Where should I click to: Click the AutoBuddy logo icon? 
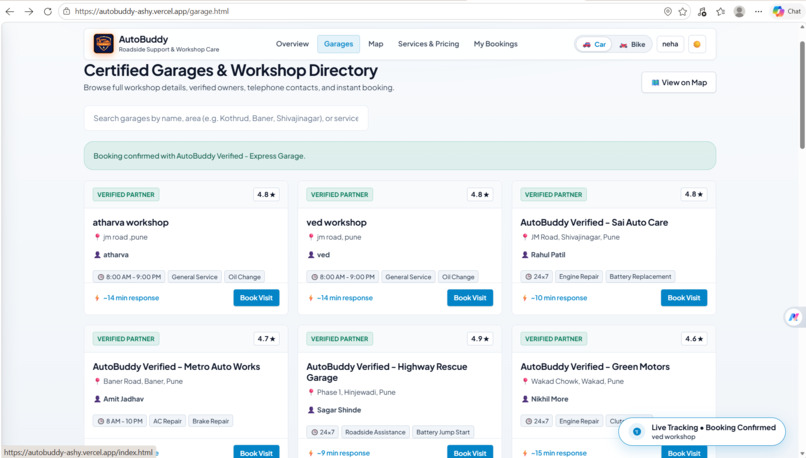(103, 44)
